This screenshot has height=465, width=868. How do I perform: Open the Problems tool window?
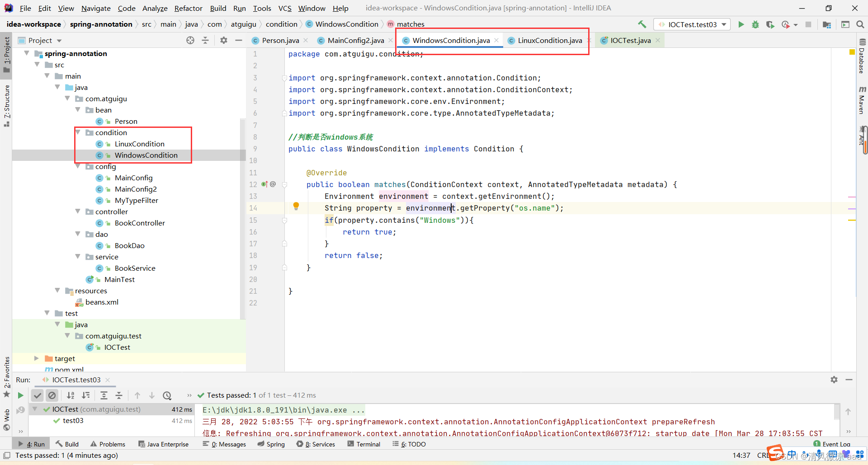(108, 444)
